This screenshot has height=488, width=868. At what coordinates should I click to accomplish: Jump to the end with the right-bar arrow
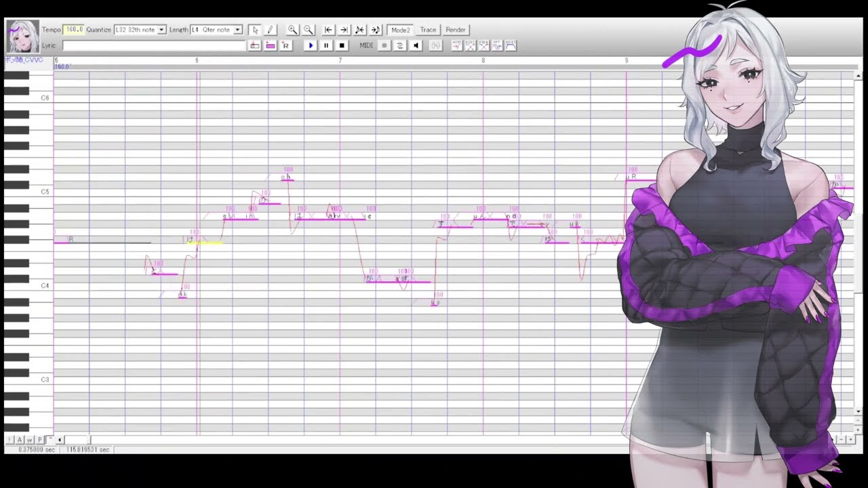pyautogui.click(x=344, y=30)
